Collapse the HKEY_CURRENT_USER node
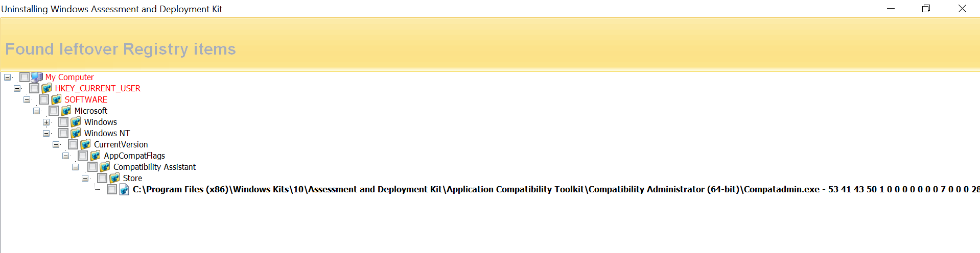 pyautogui.click(x=17, y=88)
